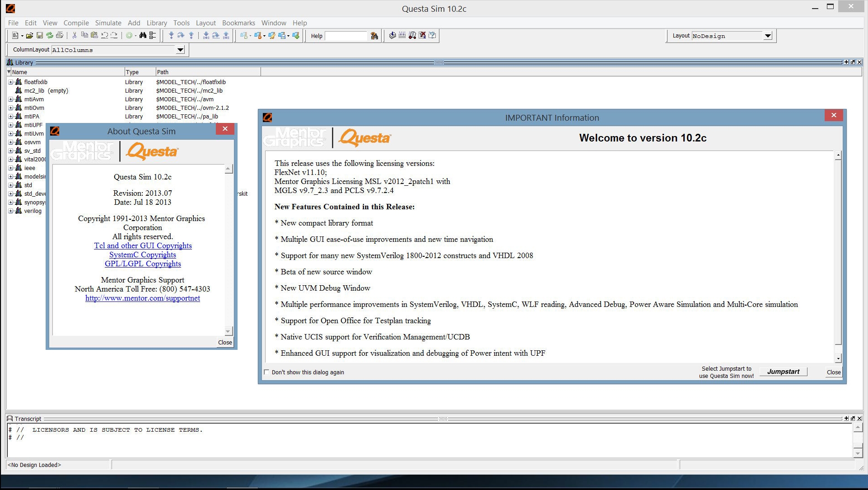Open the ColumnLayout AllColumns dropdown
This screenshot has height=490, width=868.
click(180, 50)
